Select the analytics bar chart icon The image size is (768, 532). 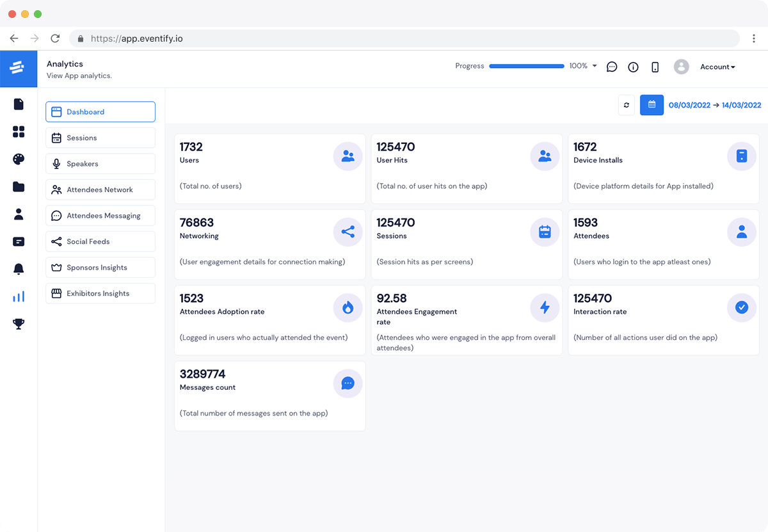point(19,296)
